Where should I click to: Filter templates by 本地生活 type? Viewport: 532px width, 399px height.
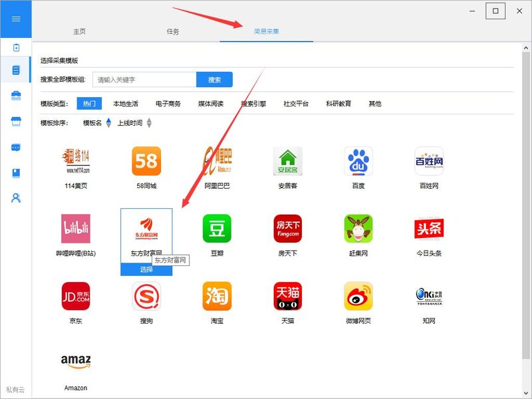[x=126, y=104]
